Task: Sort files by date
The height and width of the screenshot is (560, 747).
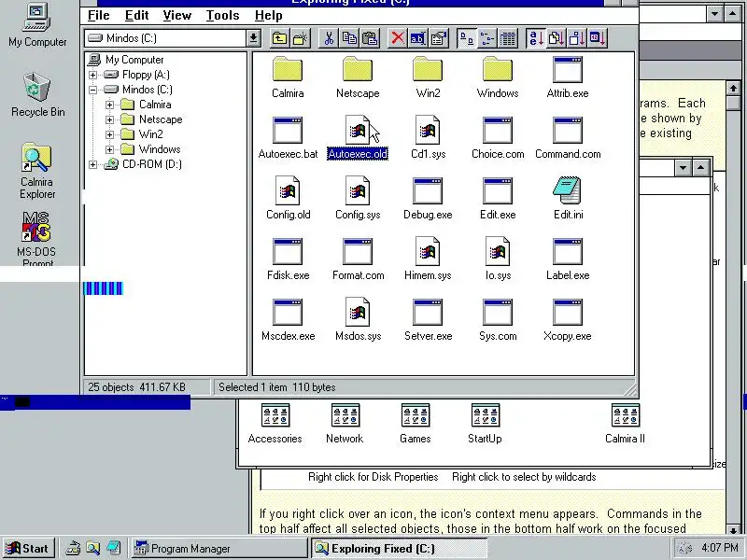Action: [597, 38]
